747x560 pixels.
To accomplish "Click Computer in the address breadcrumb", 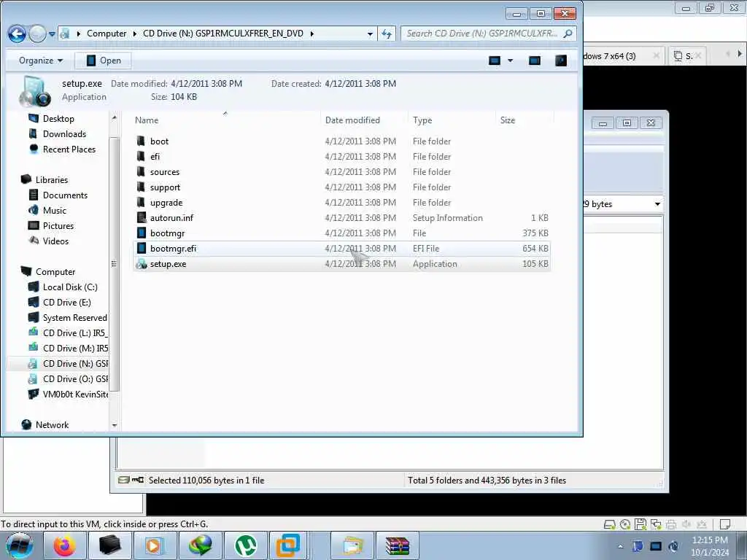I will pos(107,34).
